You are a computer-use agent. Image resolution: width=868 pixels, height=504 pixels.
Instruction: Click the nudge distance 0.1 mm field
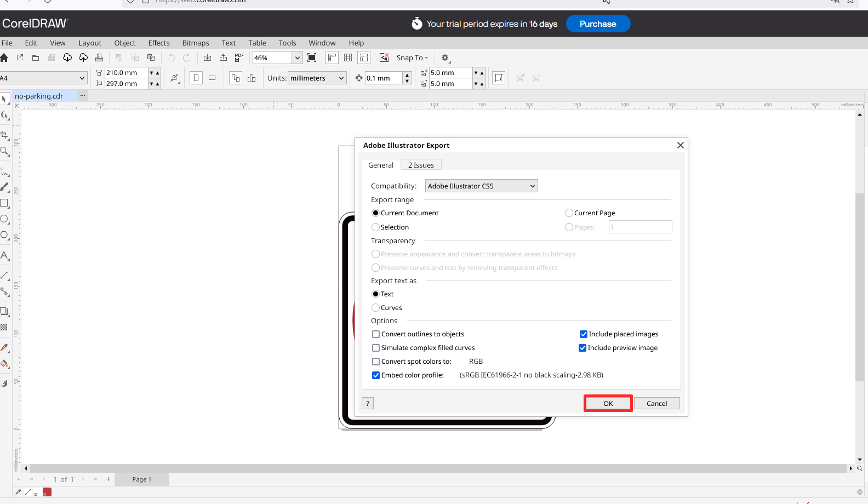pyautogui.click(x=384, y=78)
